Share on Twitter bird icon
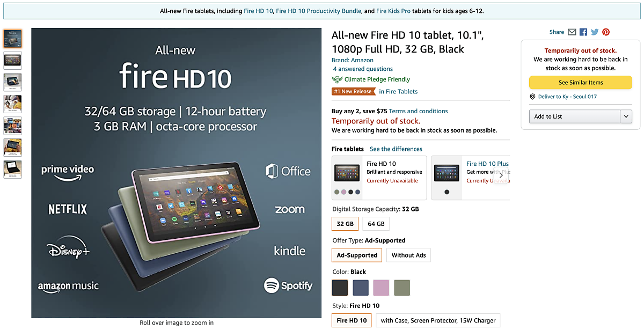Screen dimensions: 644x330 click(595, 32)
